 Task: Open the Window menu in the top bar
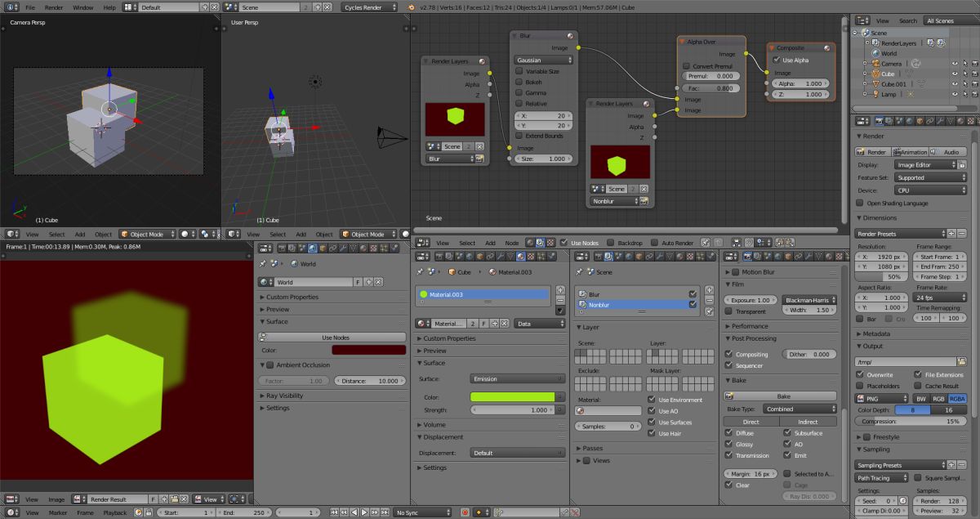(x=82, y=7)
